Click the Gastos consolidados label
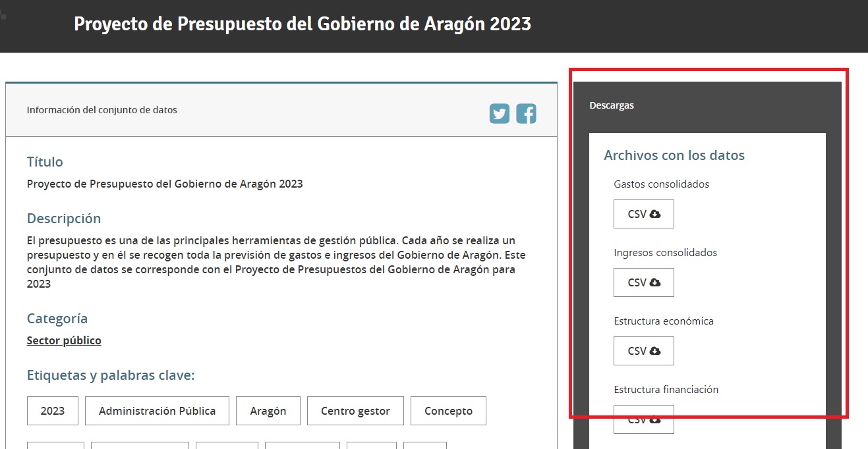This screenshot has height=449, width=868. tap(661, 184)
